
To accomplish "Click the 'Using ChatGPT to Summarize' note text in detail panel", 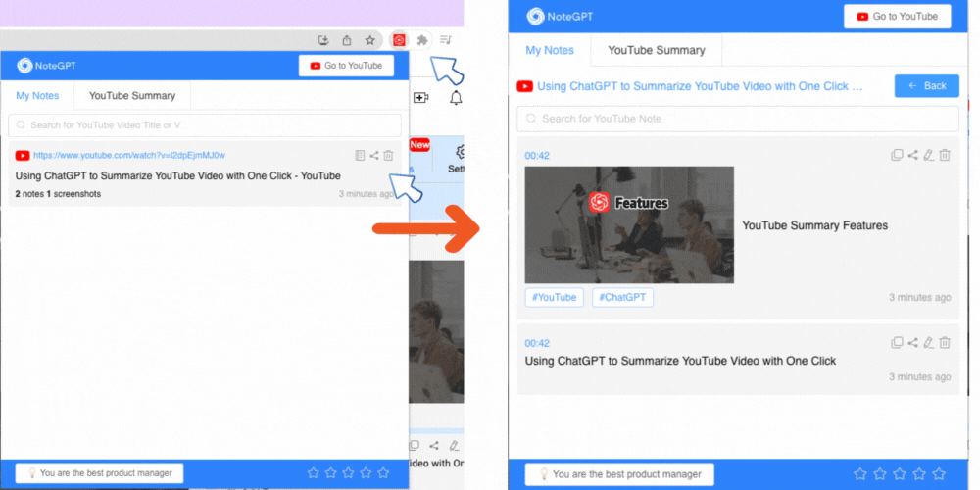I will [680, 361].
